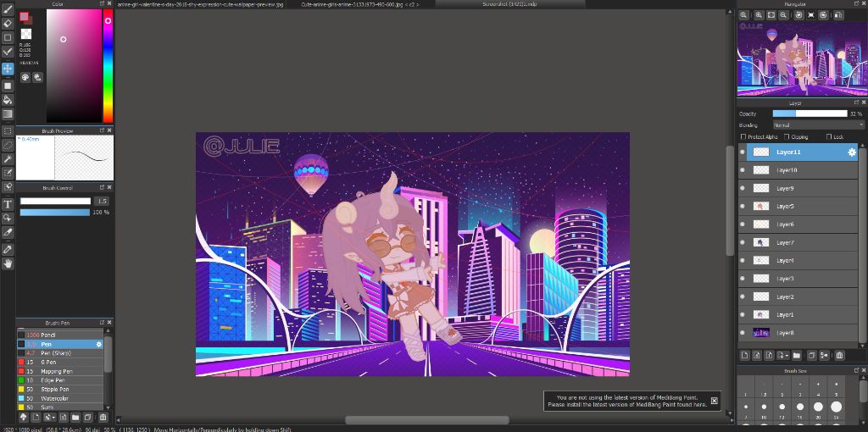868x432 pixels.
Task: Delete brush with trash icon in Brush panel
Action: coord(103,417)
